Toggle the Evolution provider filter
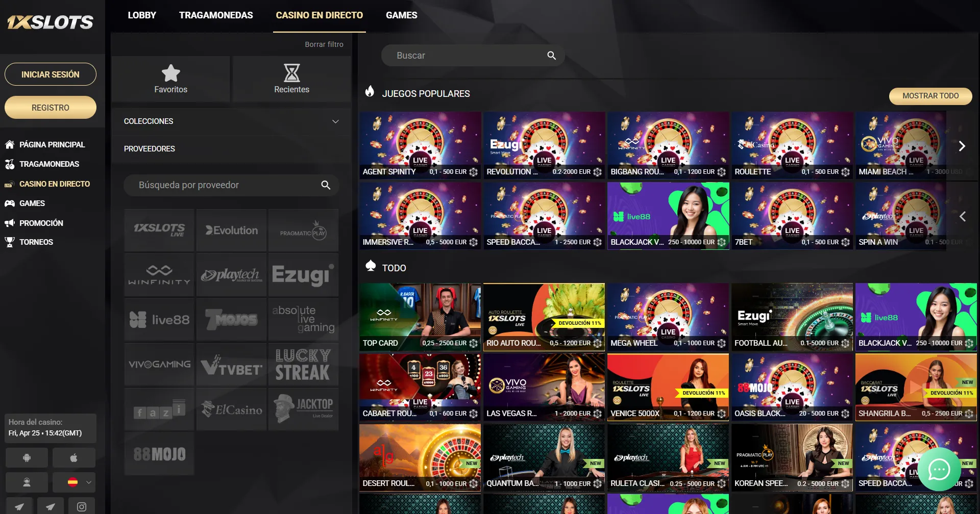This screenshot has width=980, height=514. [x=231, y=230]
